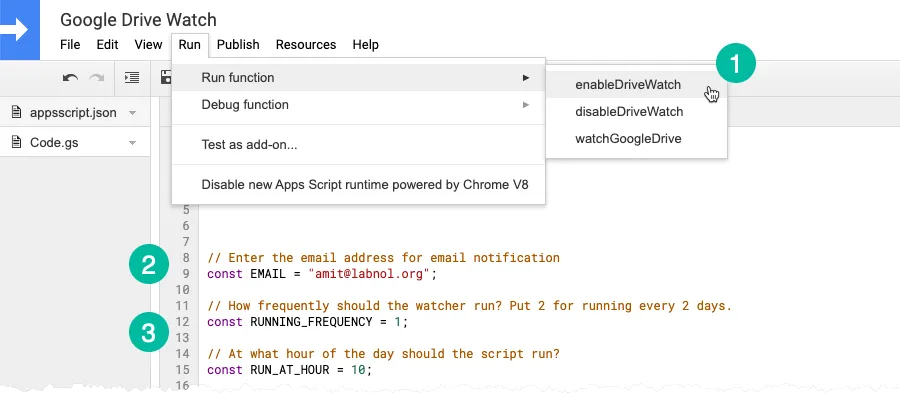Image resolution: width=900 pixels, height=394 pixels.
Task: Click the "amit@labnol.org" email string
Action: 369,274
